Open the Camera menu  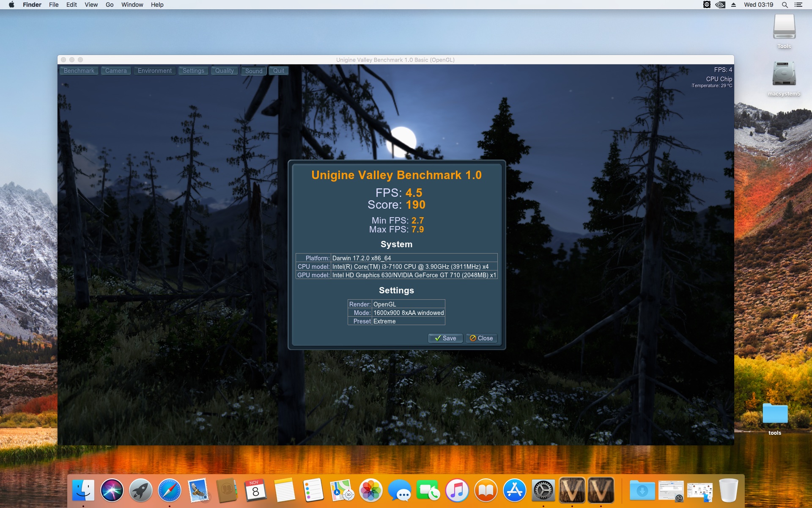pos(116,71)
